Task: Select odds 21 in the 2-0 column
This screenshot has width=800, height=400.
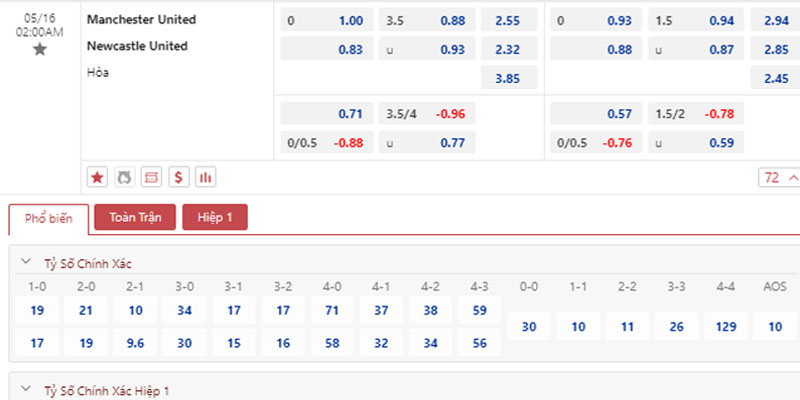Action: coord(86,310)
